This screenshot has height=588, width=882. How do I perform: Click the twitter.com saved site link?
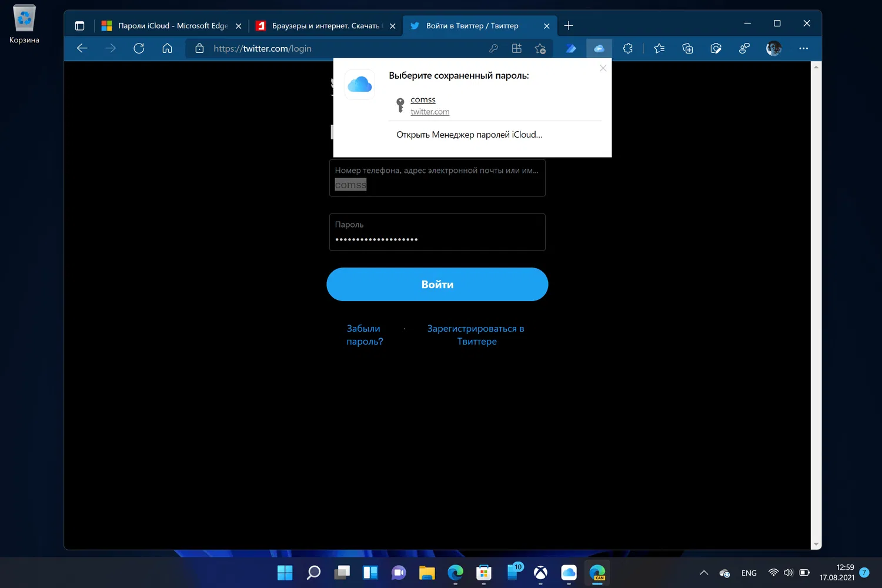(x=430, y=112)
